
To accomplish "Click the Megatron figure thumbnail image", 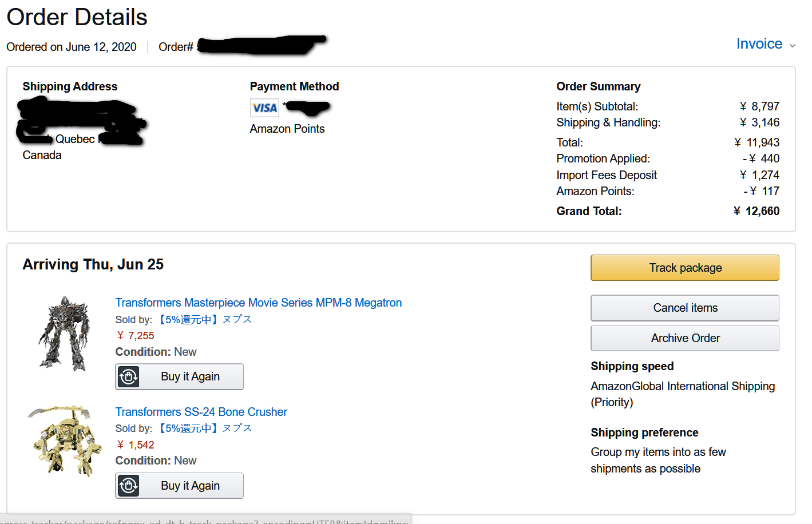I will point(65,334).
